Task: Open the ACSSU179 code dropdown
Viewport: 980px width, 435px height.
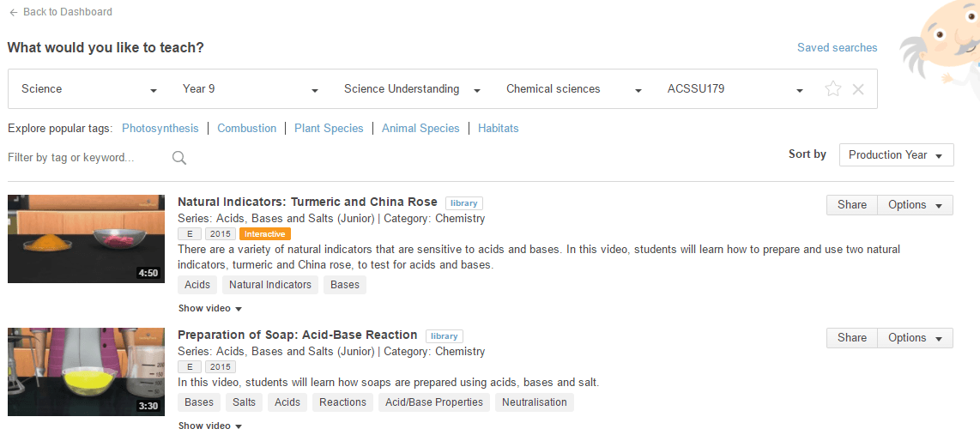Action: click(735, 89)
